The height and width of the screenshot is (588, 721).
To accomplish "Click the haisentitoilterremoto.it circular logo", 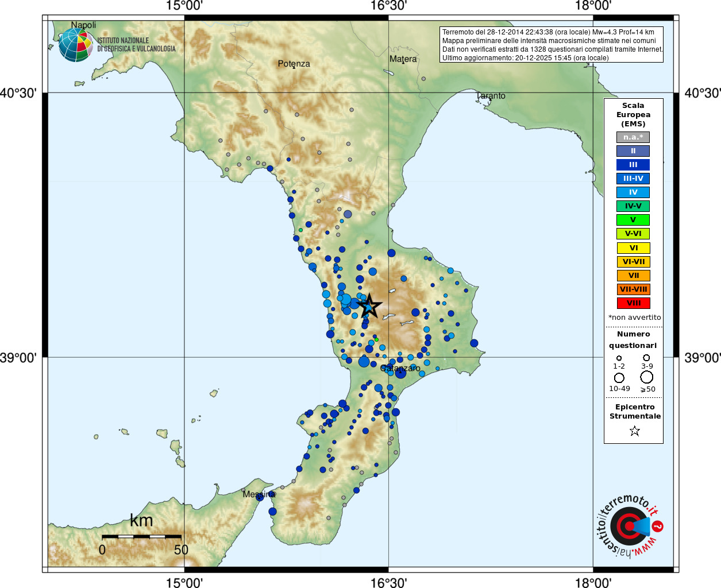I will click(x=630, y=527).
